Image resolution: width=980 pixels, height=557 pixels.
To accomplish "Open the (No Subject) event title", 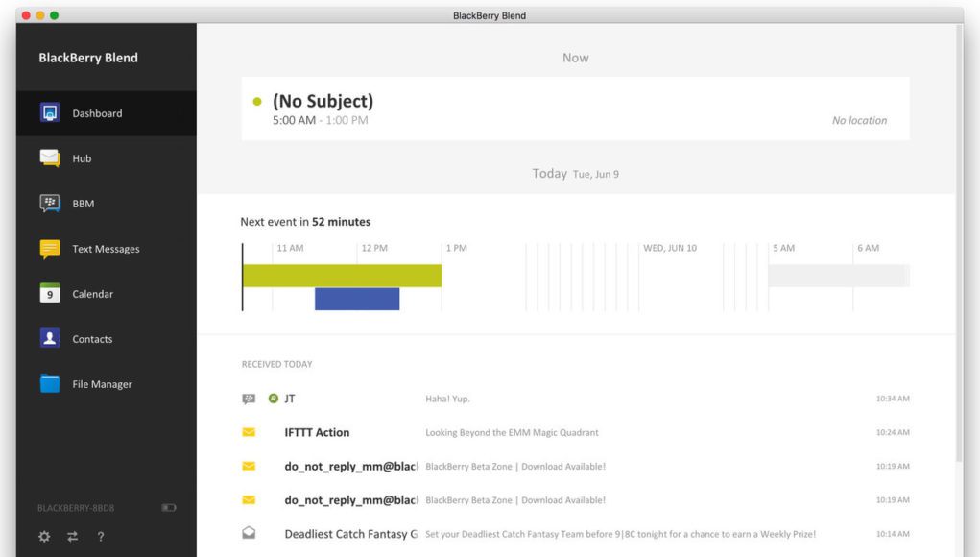I will (x=323, y=101).
